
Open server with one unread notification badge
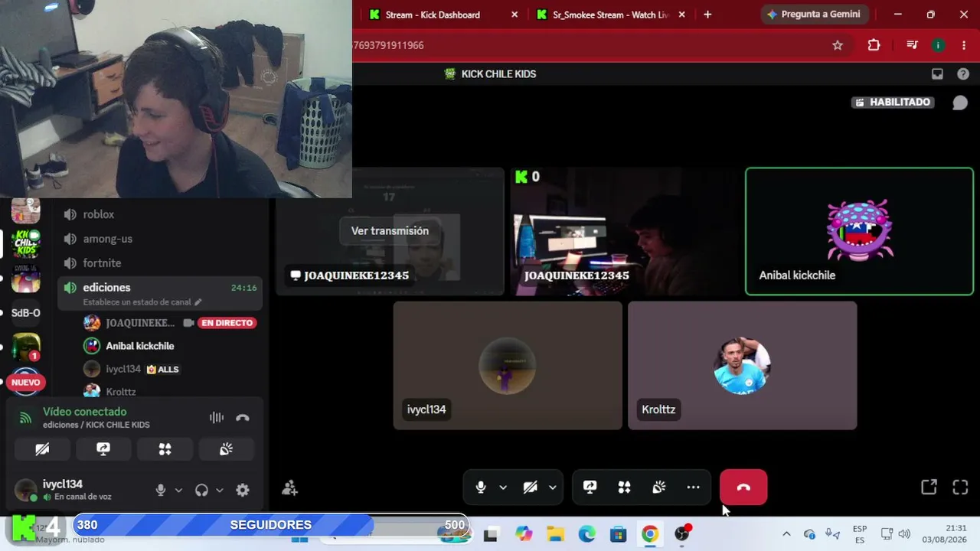pyautogui.click(x=25, y=347)
